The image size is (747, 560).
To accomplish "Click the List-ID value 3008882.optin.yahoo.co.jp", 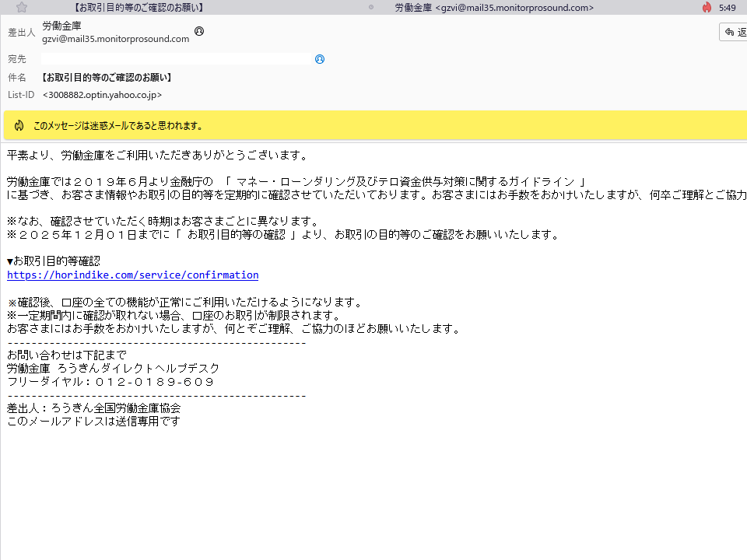I will pyautogui.click(x=102, y=95).
